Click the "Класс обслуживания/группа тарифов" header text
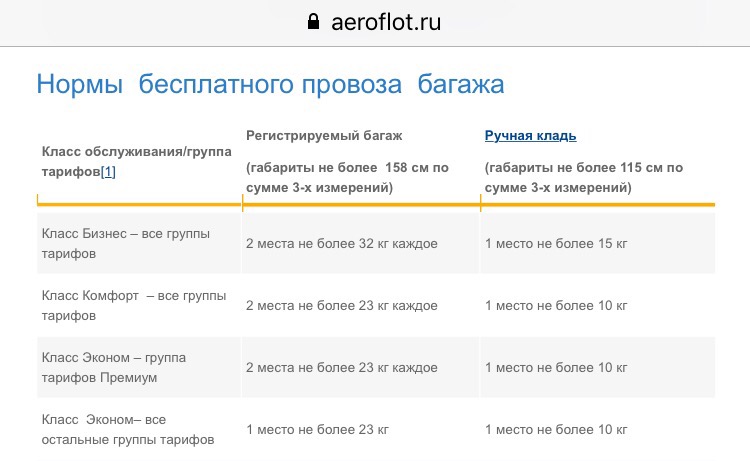Viewport: 750px width, 461px height. [x=136, y=161]
